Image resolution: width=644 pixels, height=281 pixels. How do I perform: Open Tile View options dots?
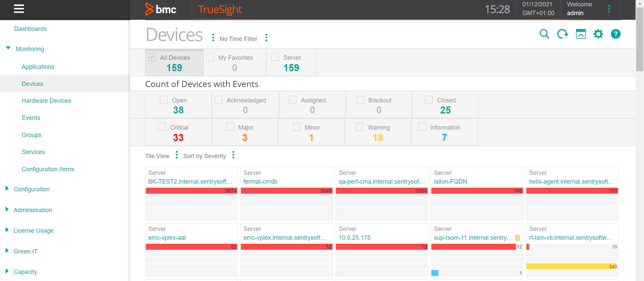point(177,155)
